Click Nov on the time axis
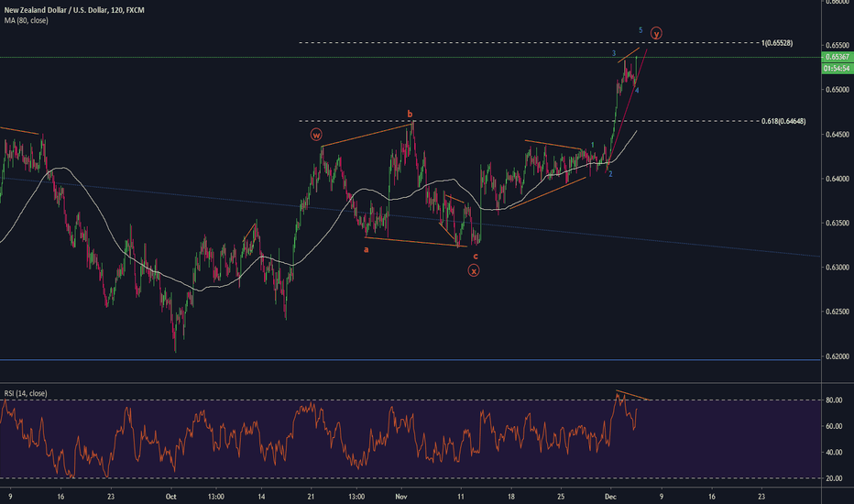The image size is (854, 504). [x=400, y=494]
